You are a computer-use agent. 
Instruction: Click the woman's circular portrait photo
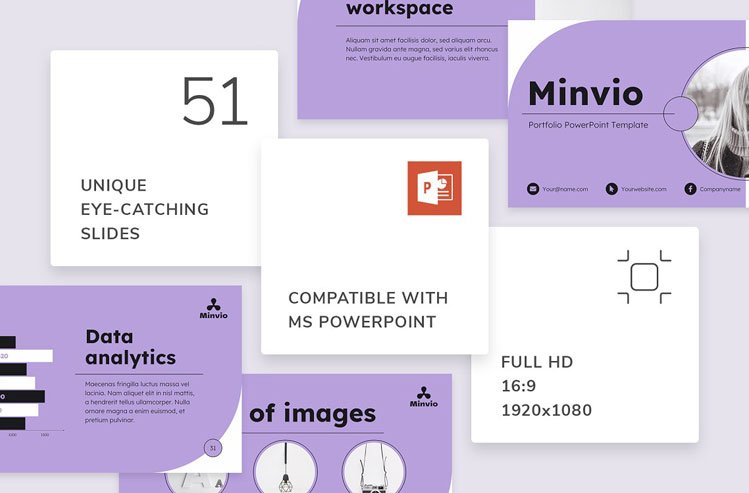tap(716, 115)
